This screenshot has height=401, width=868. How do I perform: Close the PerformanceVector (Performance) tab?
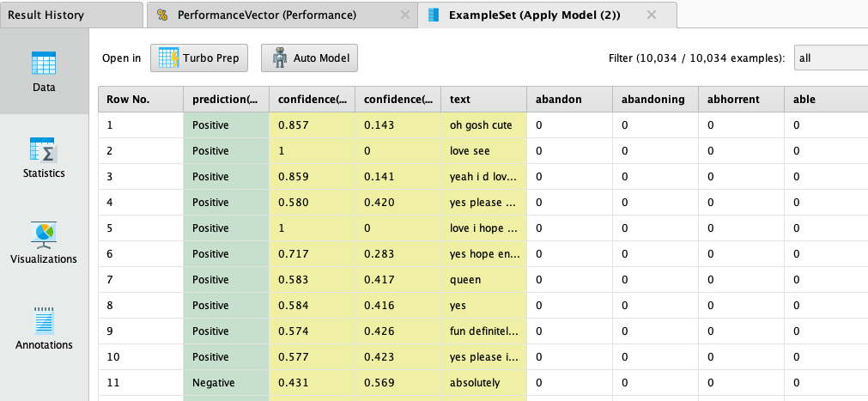click(405, 15)
